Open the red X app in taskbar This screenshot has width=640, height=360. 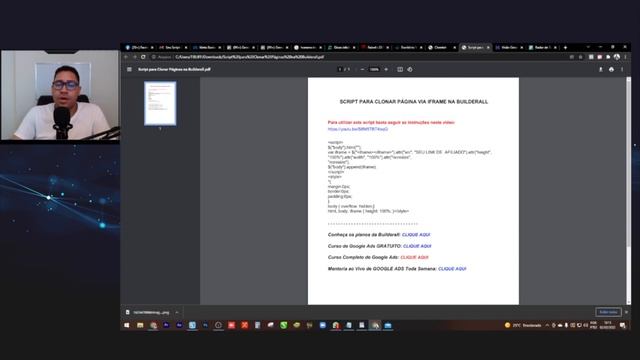point(244,325)
